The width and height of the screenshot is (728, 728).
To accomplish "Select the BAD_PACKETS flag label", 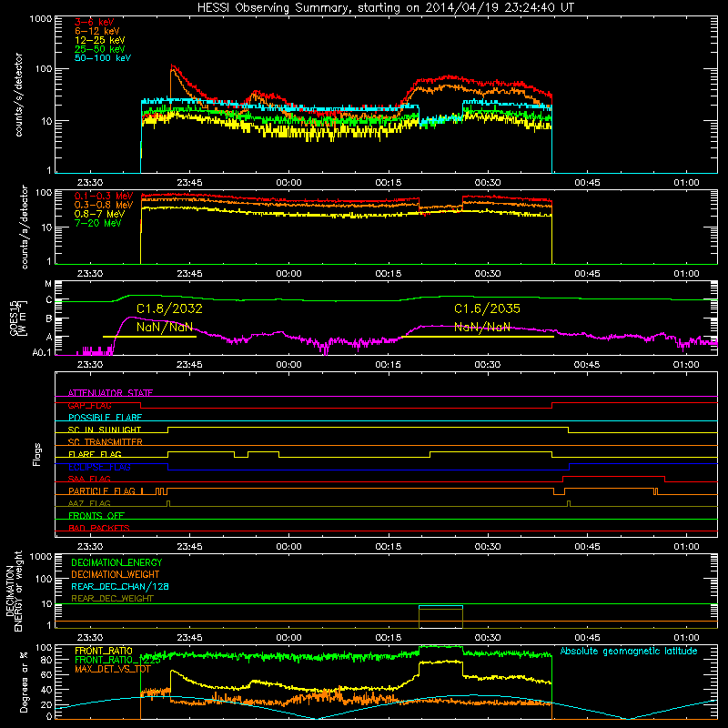I will tap(99, 528).
